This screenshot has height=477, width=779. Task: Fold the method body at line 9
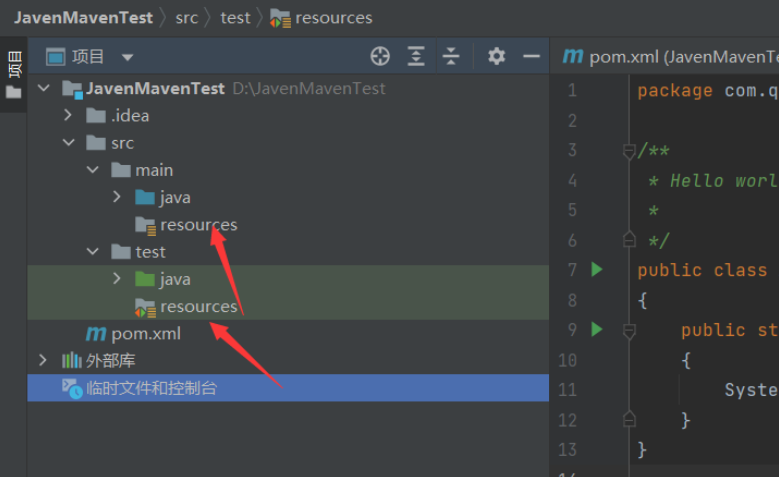pyautogui.click(x=629, y=330)
